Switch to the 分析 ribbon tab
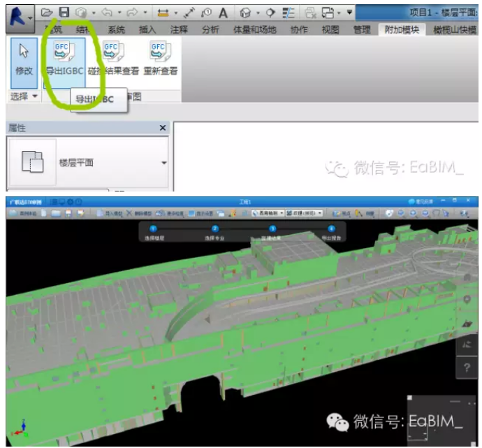 tap(210, 30)
